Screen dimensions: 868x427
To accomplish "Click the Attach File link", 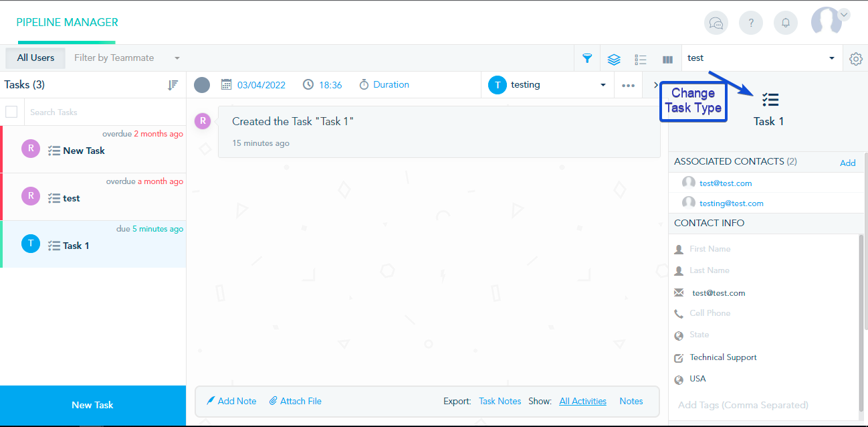I will click(x=296, y=401).
